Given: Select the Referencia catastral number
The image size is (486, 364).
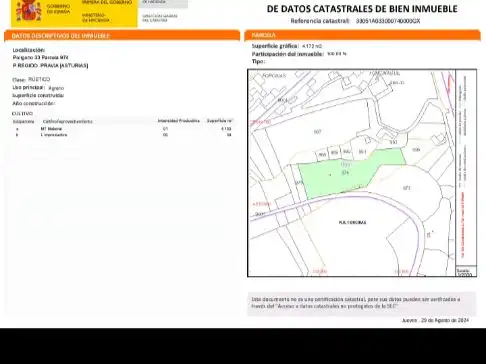Looking at the screenshot, I should (388, 21).
